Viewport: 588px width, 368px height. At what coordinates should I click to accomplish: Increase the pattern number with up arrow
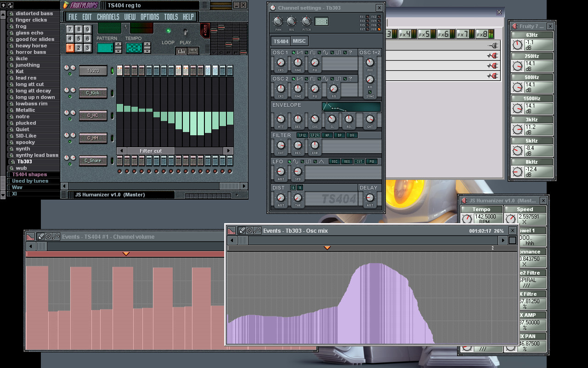pyautogui.click(x=118, y=45)
